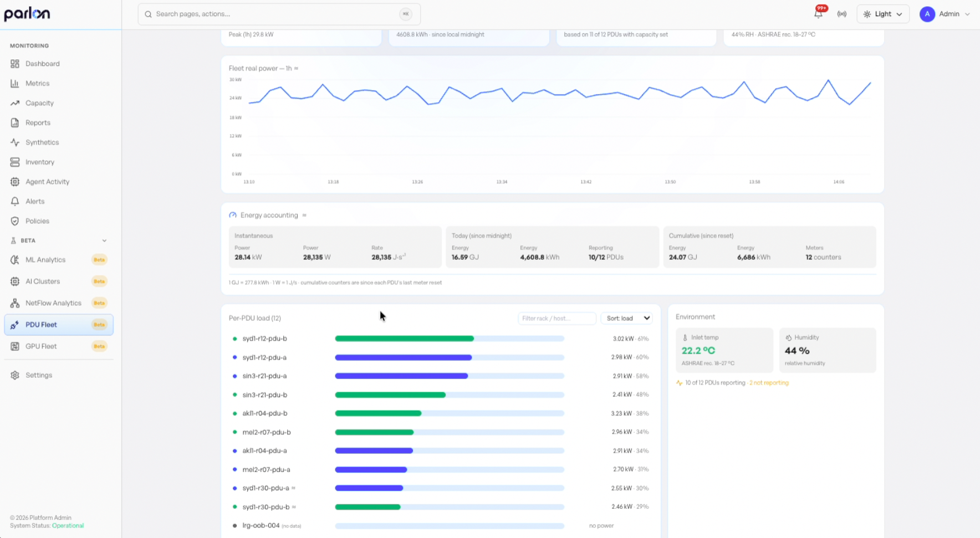This screenshot has height=538, width=980.
Task: Open the Capacity trend icon
Action: [x=15, y=103]
